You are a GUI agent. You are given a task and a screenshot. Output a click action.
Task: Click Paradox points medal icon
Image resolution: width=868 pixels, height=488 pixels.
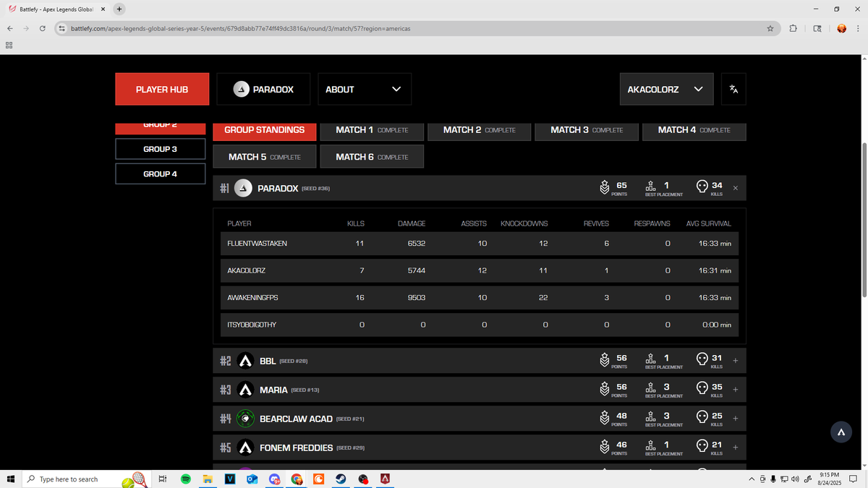tap(605, 187)
